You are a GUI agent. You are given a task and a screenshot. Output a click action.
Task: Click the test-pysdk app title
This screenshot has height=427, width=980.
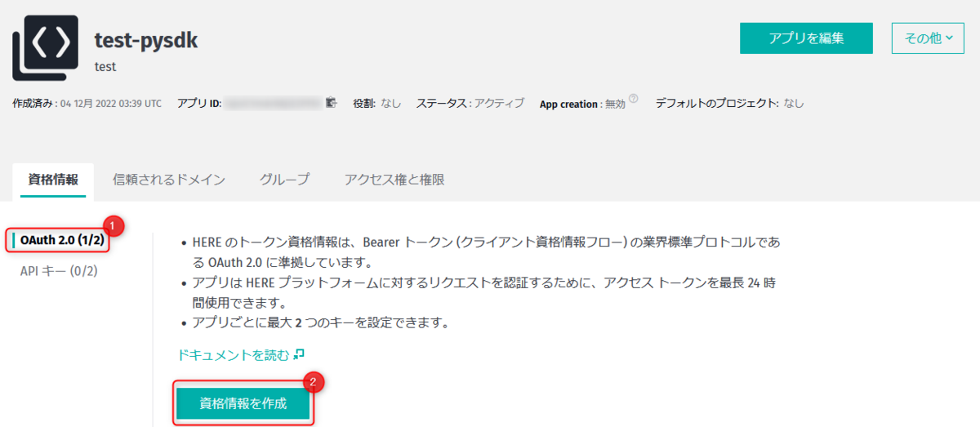[146, 38]
